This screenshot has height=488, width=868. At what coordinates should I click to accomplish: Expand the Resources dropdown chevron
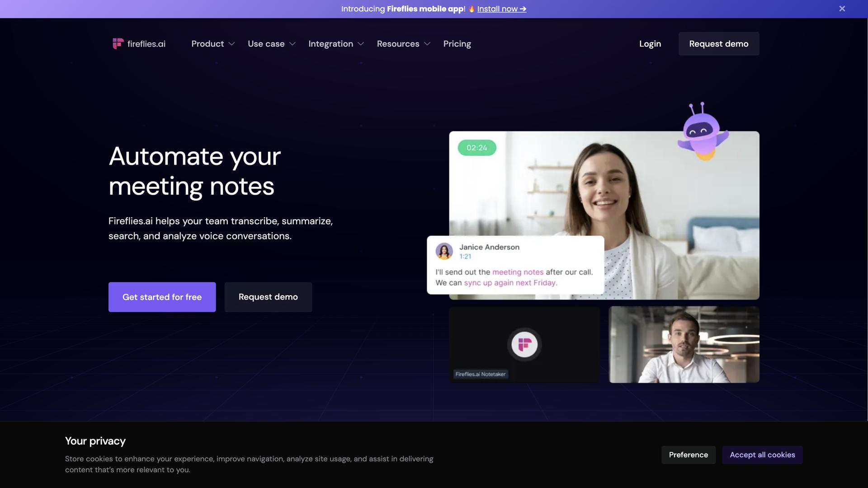tap(427, 44)
